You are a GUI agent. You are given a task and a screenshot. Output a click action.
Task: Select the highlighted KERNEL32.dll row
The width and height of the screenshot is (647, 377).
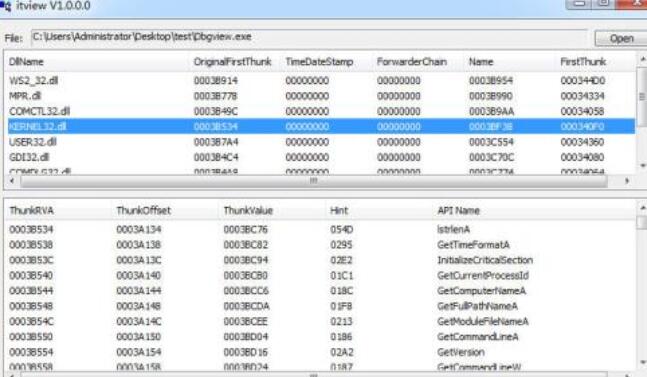pyautogui.click(x=321, y=126)
